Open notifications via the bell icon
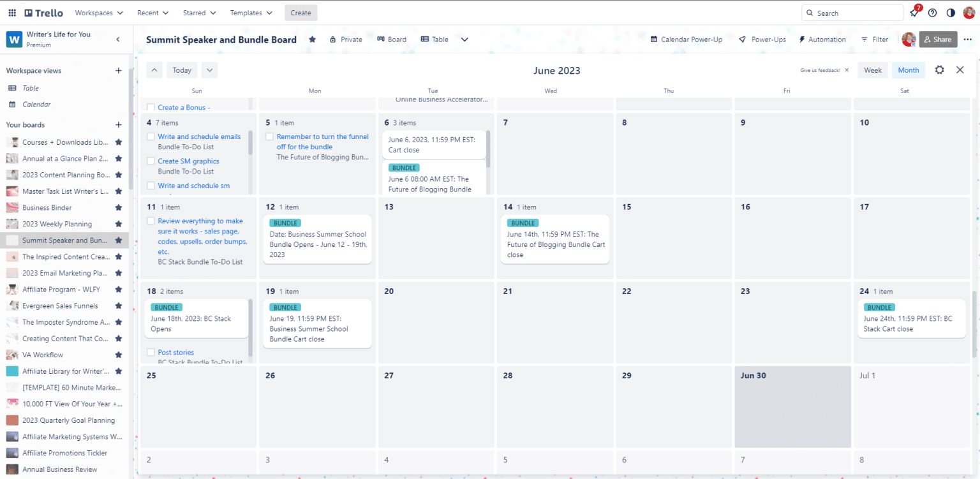The image size is (980, 479). pyautogui.click(x=914, y=12)
